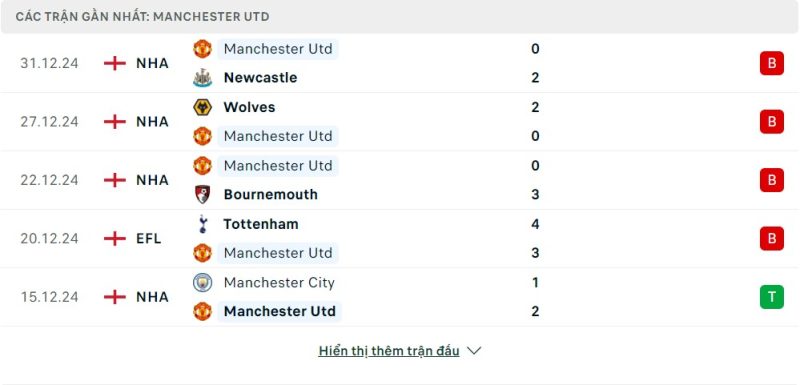
Task: Open the Newcastle team name link
Action: [260, 78]
